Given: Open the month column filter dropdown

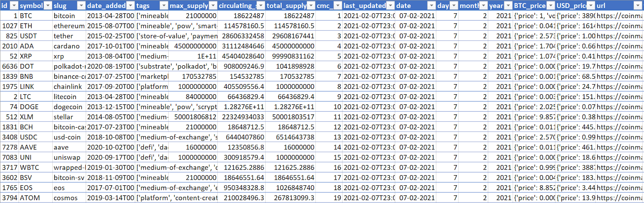Looking at the screenshot, I should (483, 6).
